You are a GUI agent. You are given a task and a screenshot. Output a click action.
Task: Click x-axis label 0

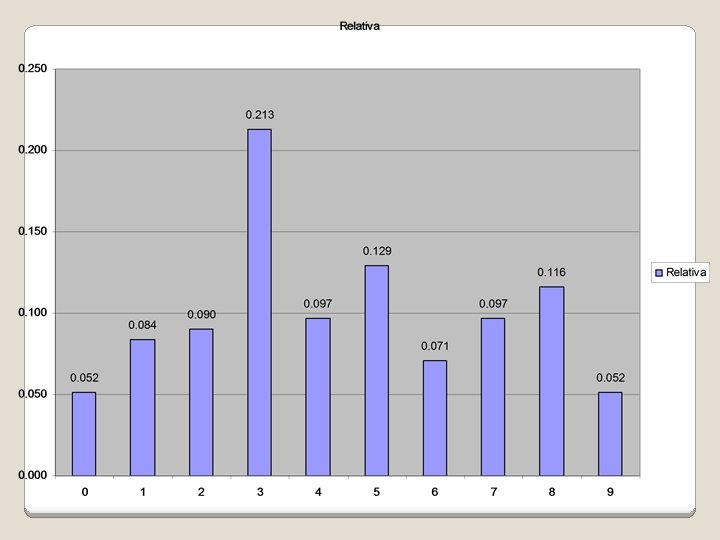point(85,492)
